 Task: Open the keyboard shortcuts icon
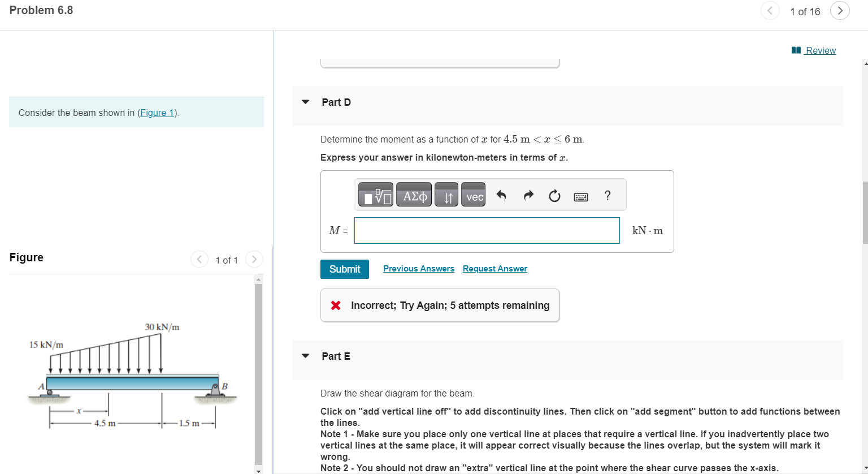(580, 196)
